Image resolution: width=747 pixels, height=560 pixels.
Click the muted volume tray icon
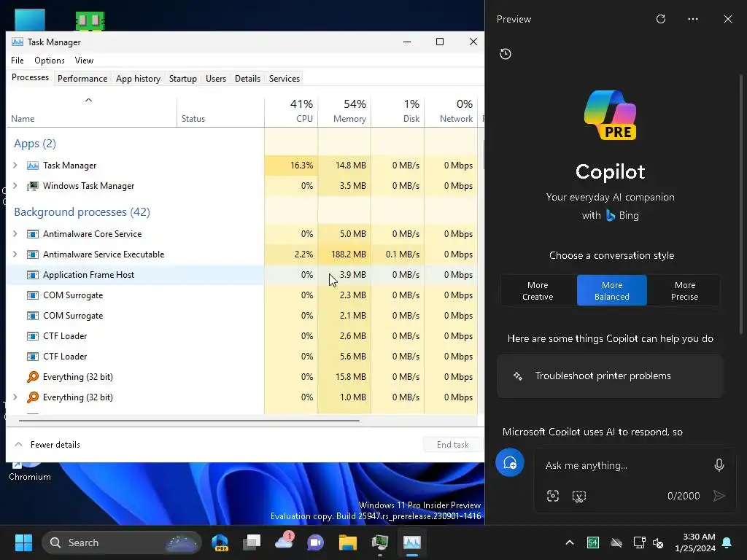click(x=659, y=542)
